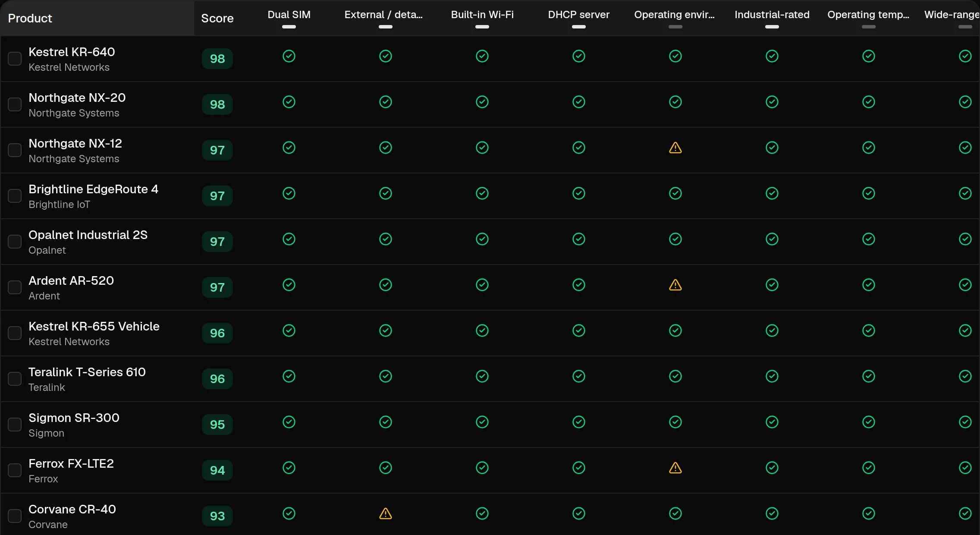Click Sigmon SR-300 operating temperature check icon
Image resolution: width=980 pixels, height=535 pixels.
click(x=869, y=422)
